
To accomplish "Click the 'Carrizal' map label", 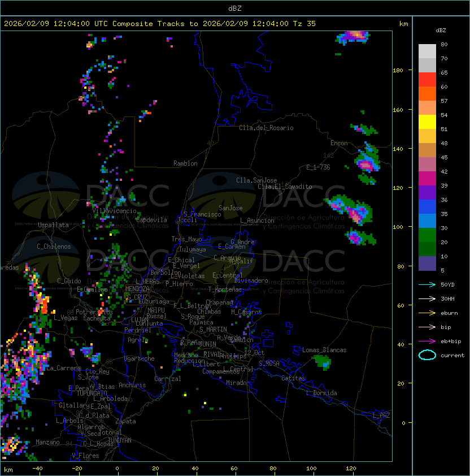I will 168,379.
